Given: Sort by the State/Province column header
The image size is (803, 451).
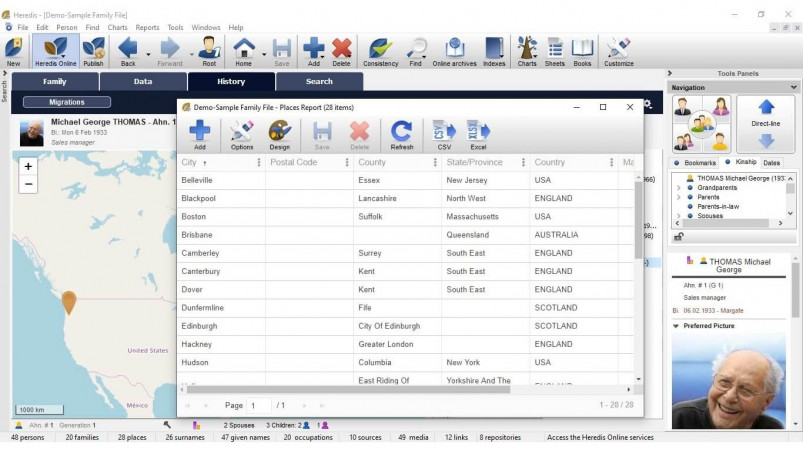Looking at the screenshot, I should coord(474,162).
